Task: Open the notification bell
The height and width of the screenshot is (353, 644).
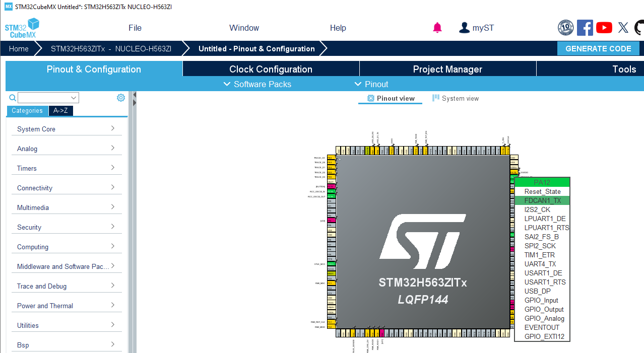Action: click(x=437, y=28)
